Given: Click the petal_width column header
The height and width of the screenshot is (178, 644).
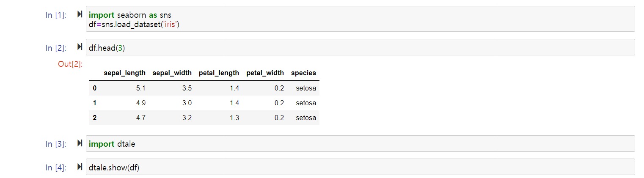Looking at the screenshot, I should click(x=265, y=73).
